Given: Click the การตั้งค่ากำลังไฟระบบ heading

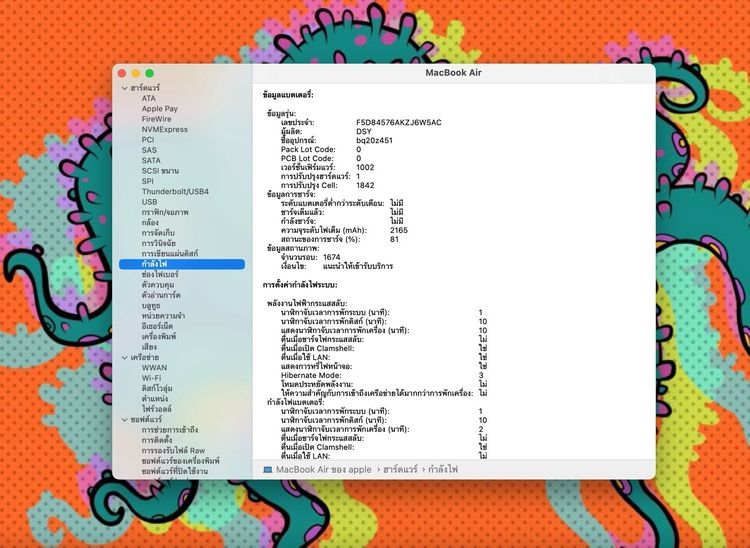Looking at the screenshot, I should (x=300, y=285).
